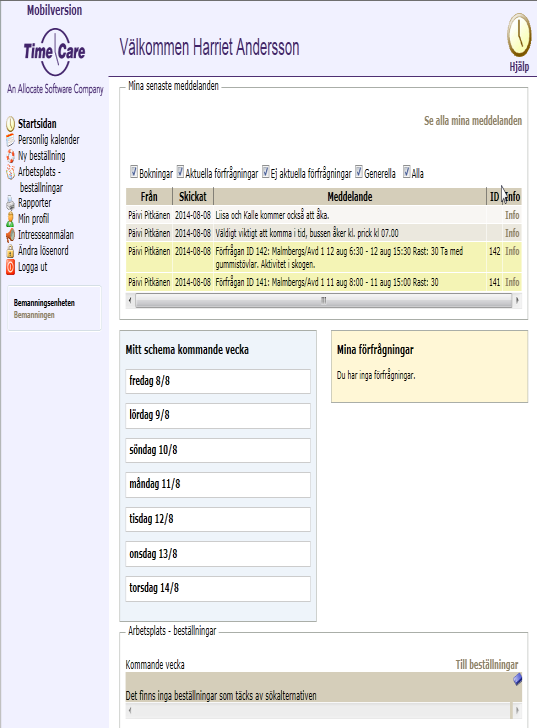Select the onsdag 13/8 schedule row

click(x=218, y=554)
